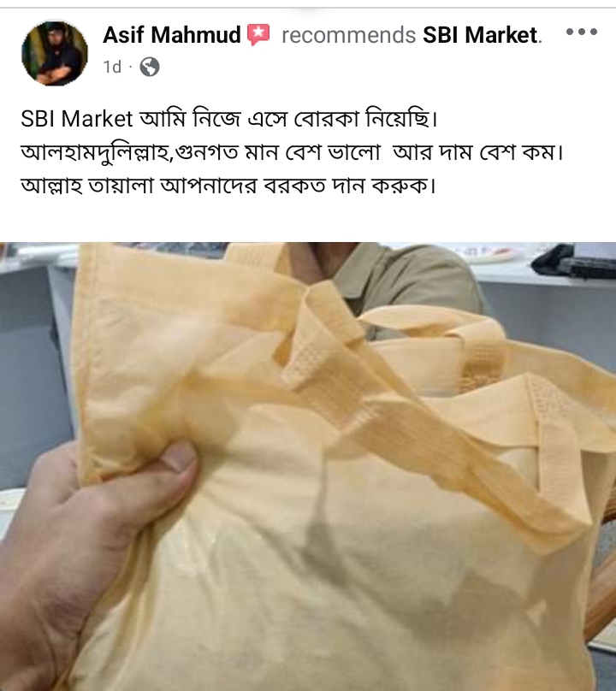Image resolution: width=616 pixels, height=691 pixels.
Task: Click the last line starting আল্লাহ তায়ালা
Action: click(228, 186)
